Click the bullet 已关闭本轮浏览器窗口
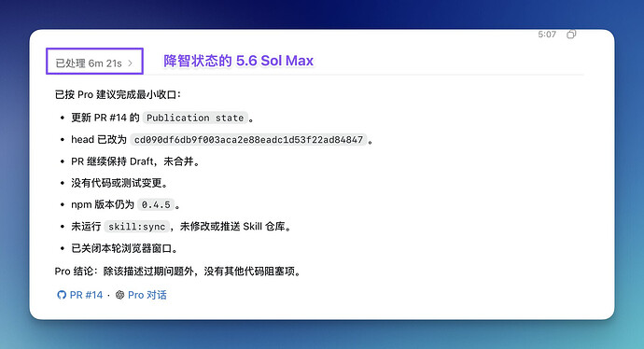 click(x=125, y=248)
